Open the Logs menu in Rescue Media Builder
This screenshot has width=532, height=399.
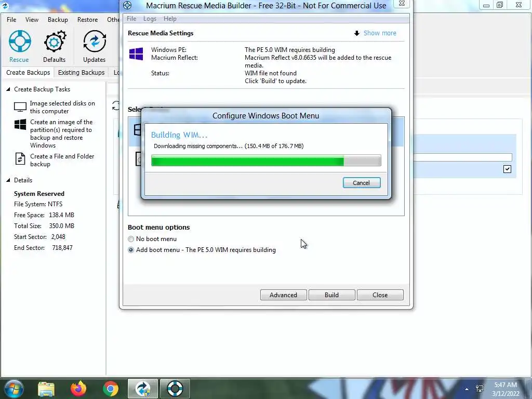pos(150,19)
